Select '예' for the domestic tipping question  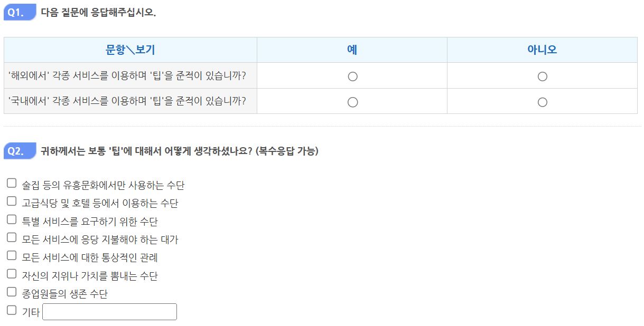click(x=352, y=101)
